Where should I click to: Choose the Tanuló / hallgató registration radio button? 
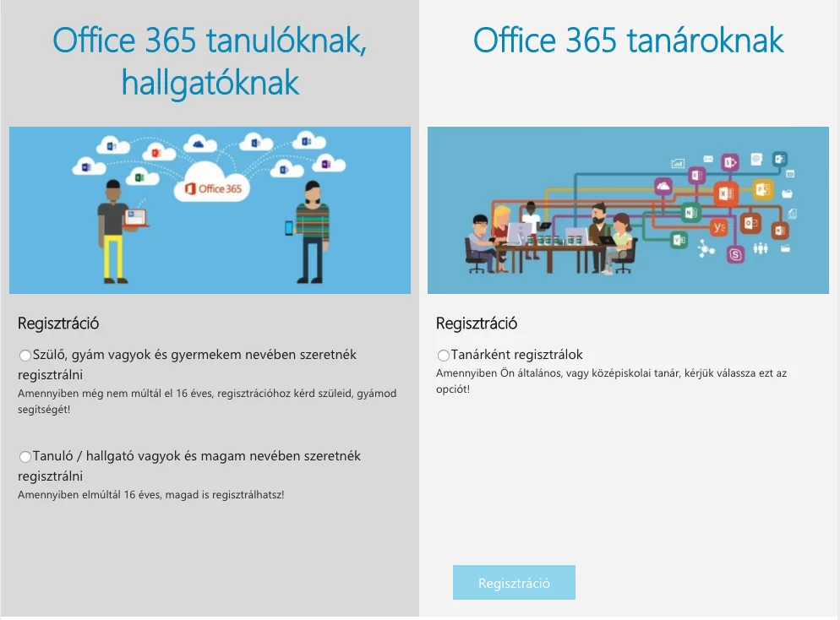coord(25,457)
